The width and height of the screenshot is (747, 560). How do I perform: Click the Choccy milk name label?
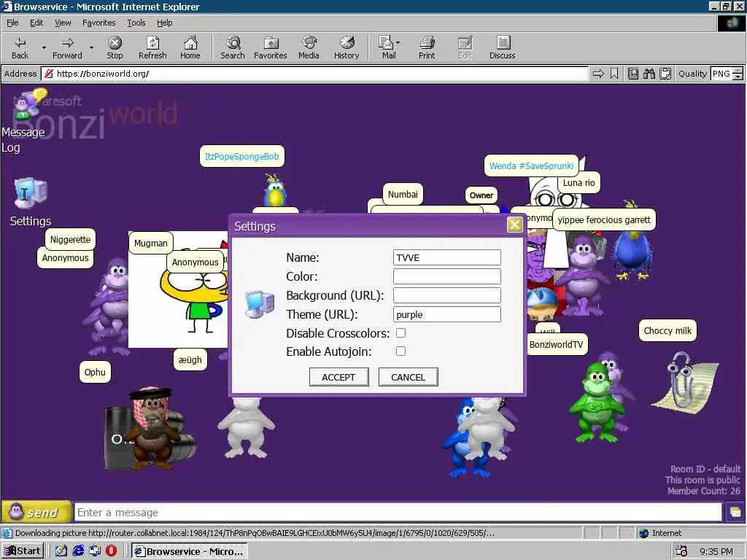pyautogui.click(x=667, y=330)
